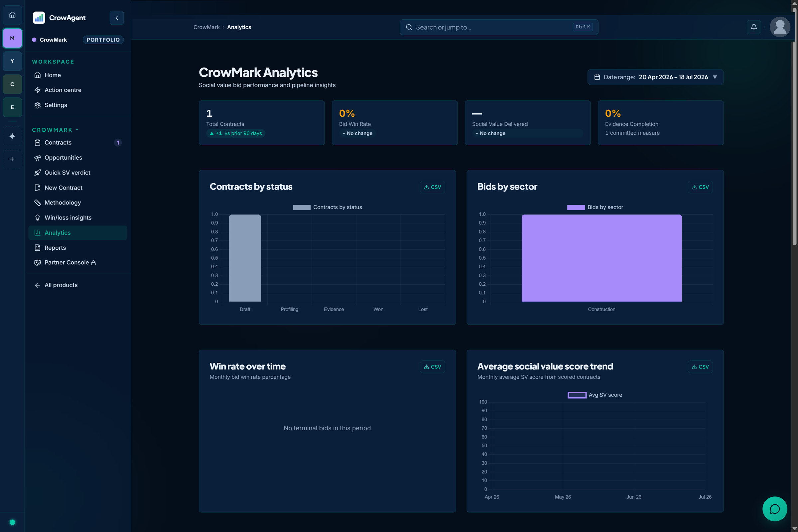Collapse the sidebar with chevron button
The height and width of the screenshot is (532, 798).
click(x=117, y=18)
